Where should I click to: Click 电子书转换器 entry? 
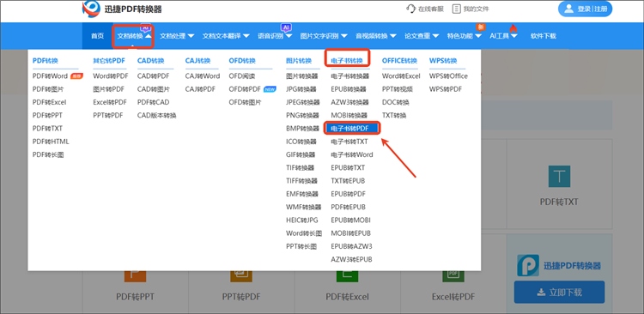point(350,76)
